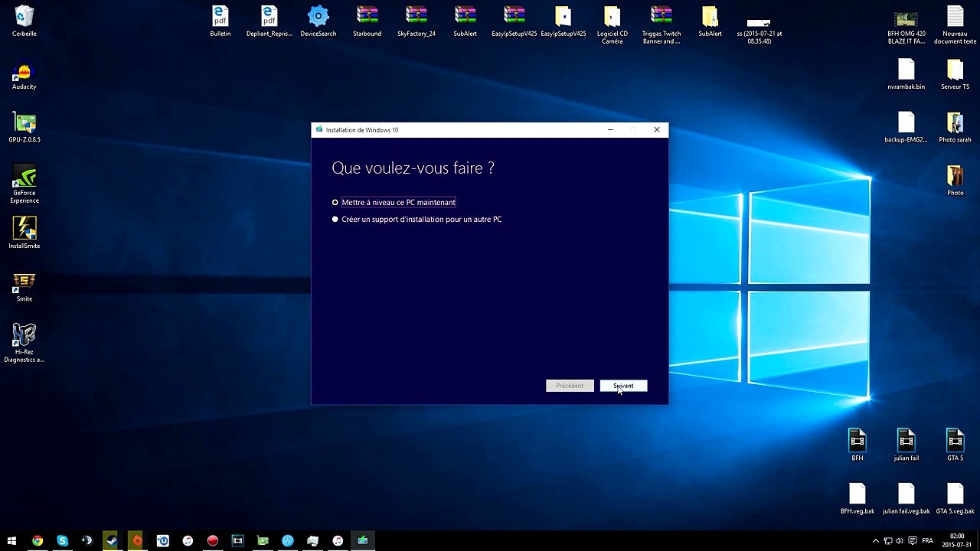Click the Windows 10 setup taskbar button

pyautogui.click(x=363, y=540)
